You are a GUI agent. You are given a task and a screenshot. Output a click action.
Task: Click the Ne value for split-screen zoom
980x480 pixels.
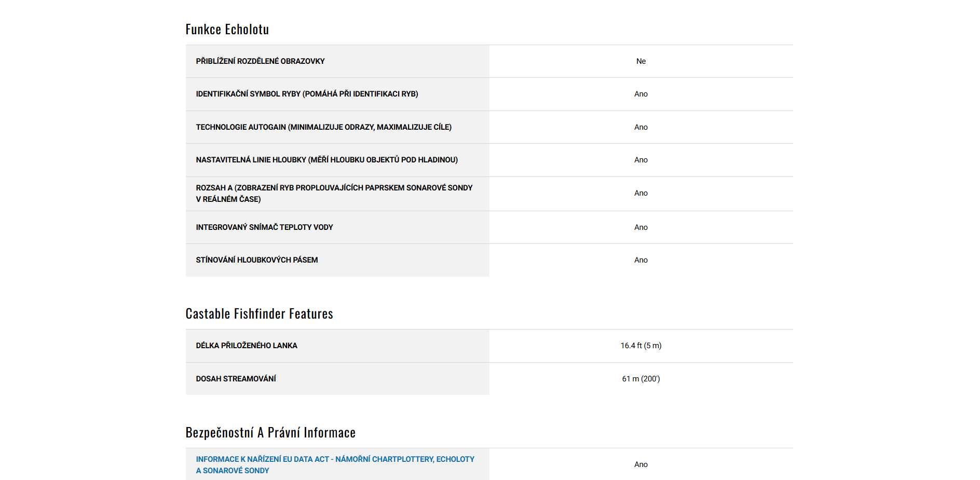(641, 61)
